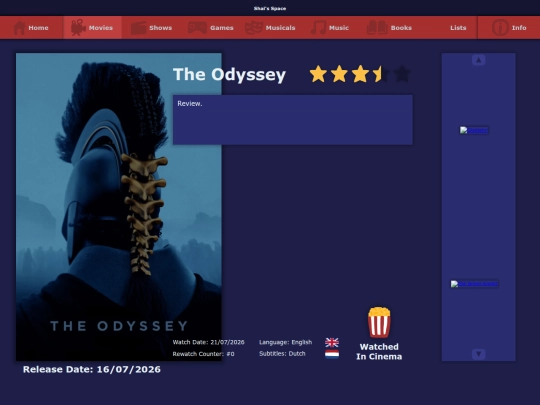Click The Odyssey title heading
Image resolution: width=540 pixels, height=405 pixels.
[x=229, y=74]
